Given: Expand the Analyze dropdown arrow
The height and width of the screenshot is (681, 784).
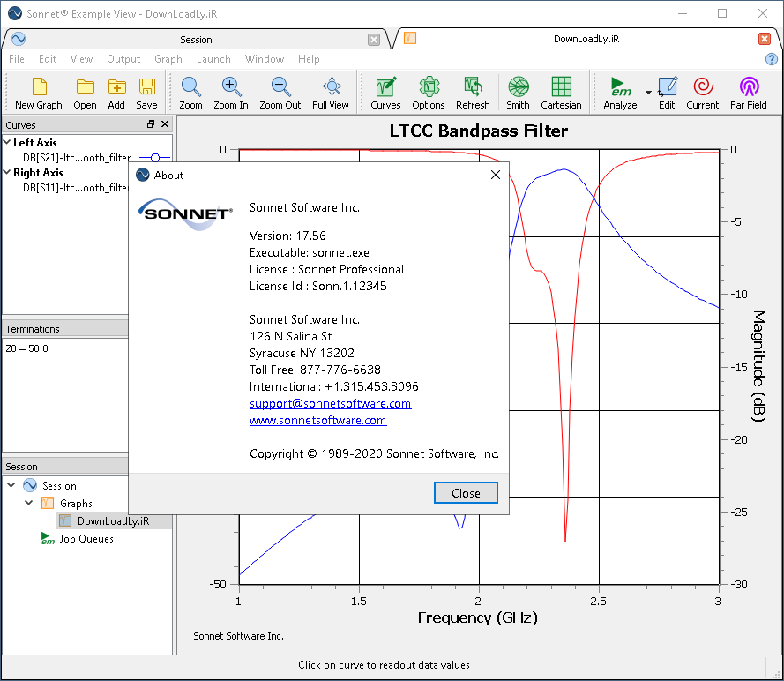Looking at the screenshot, I should click(648, 93).
